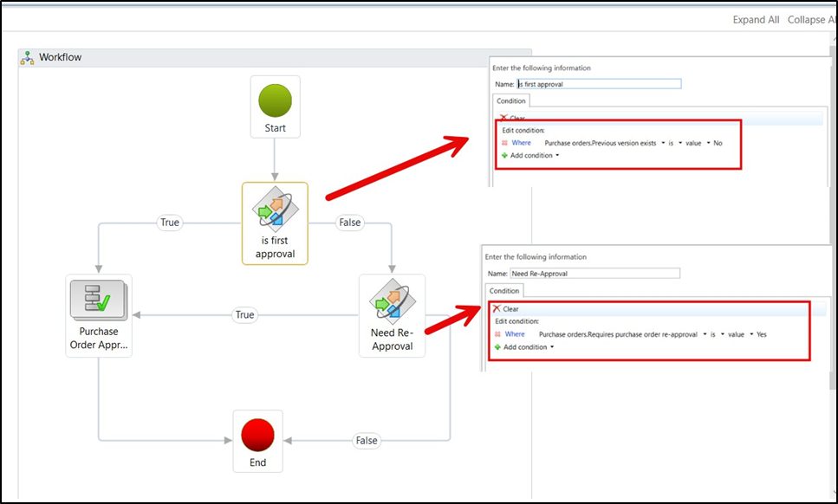Remove the 'Previous version exists' condition row

(503, 143)
